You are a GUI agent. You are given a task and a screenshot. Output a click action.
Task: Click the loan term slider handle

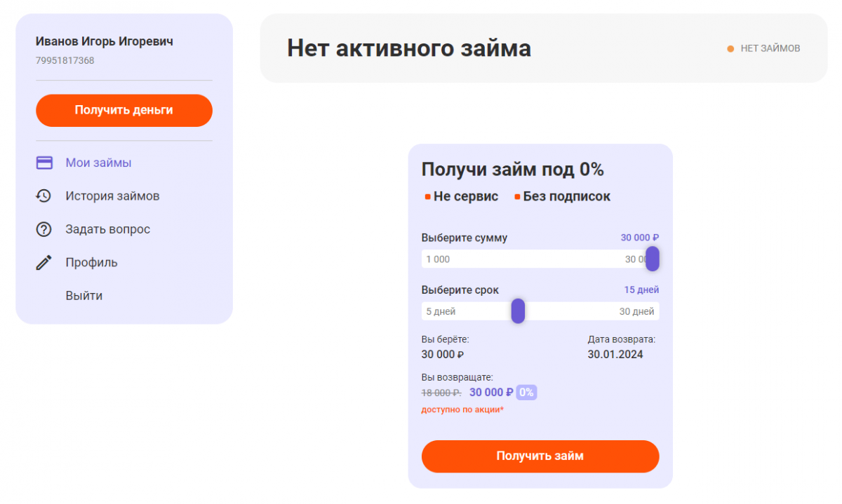[x=518, y=311]
